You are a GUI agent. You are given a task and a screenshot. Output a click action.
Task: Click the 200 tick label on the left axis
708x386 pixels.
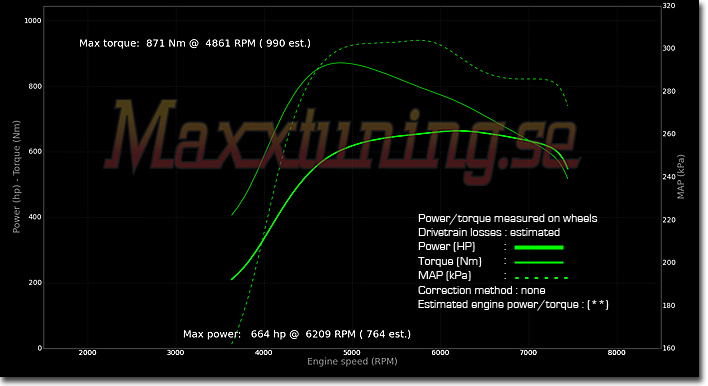click(35, 283)
